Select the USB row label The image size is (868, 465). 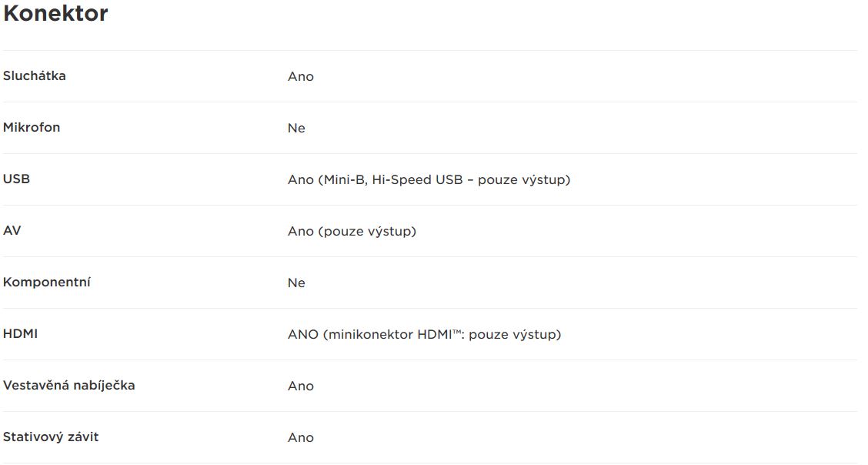pos(17,179)
